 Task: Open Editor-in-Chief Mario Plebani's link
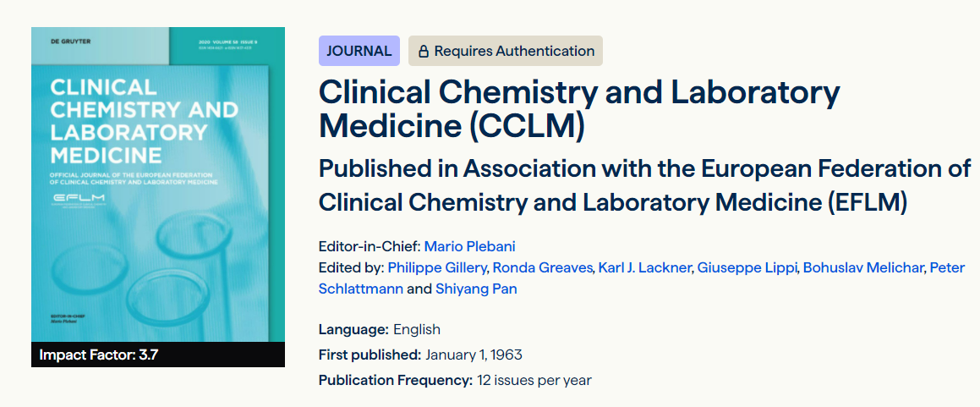point(469,246)
